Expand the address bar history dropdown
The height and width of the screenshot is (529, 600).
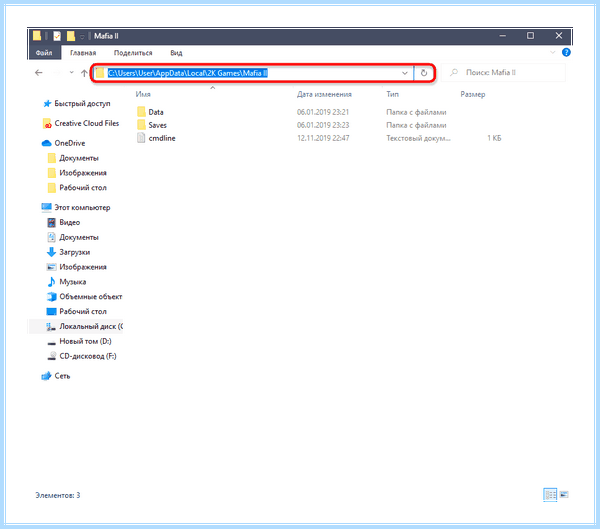pyautogui.click(x=404, y=73)
